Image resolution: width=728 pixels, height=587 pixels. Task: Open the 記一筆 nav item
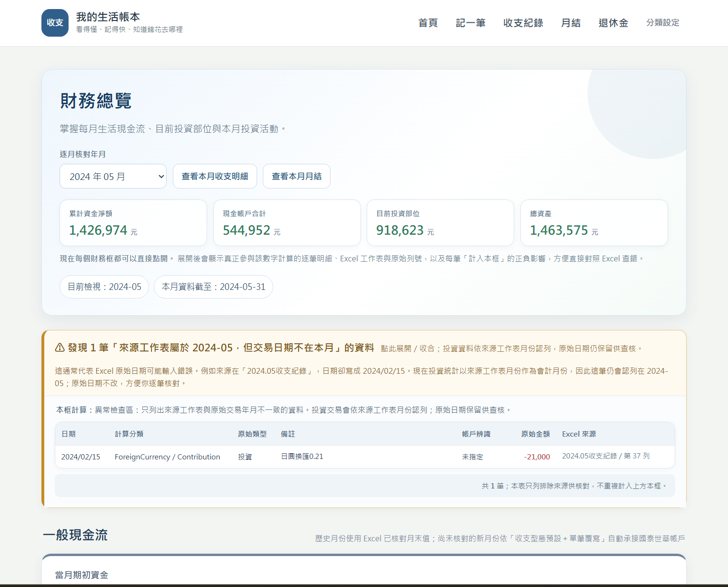[470, 23]
